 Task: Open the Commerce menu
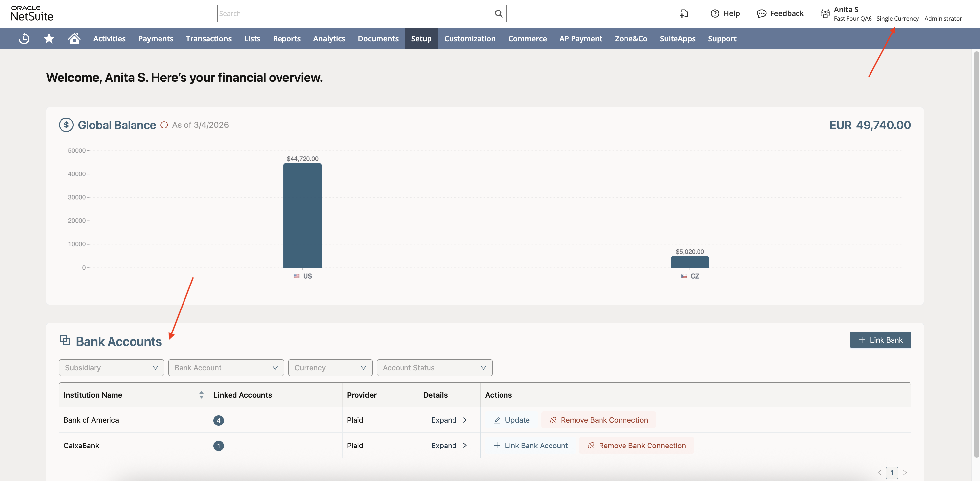tap(527, 38)
